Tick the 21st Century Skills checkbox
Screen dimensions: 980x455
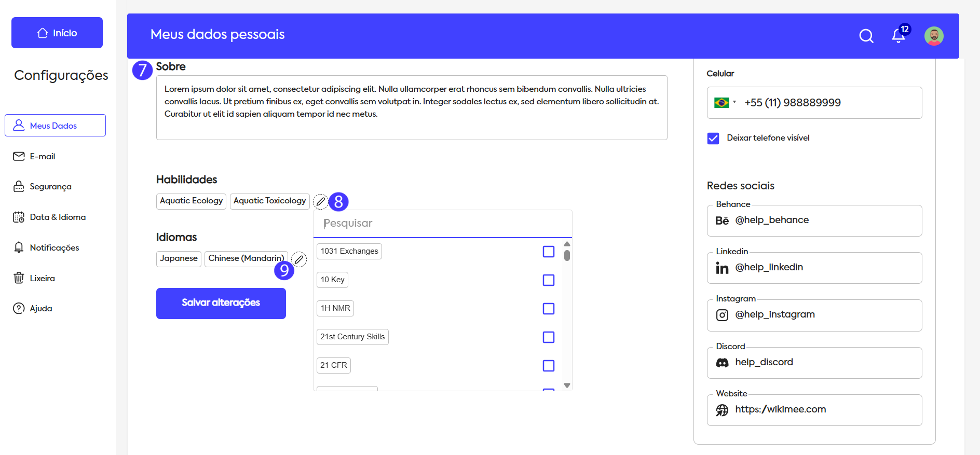(548, 337)
